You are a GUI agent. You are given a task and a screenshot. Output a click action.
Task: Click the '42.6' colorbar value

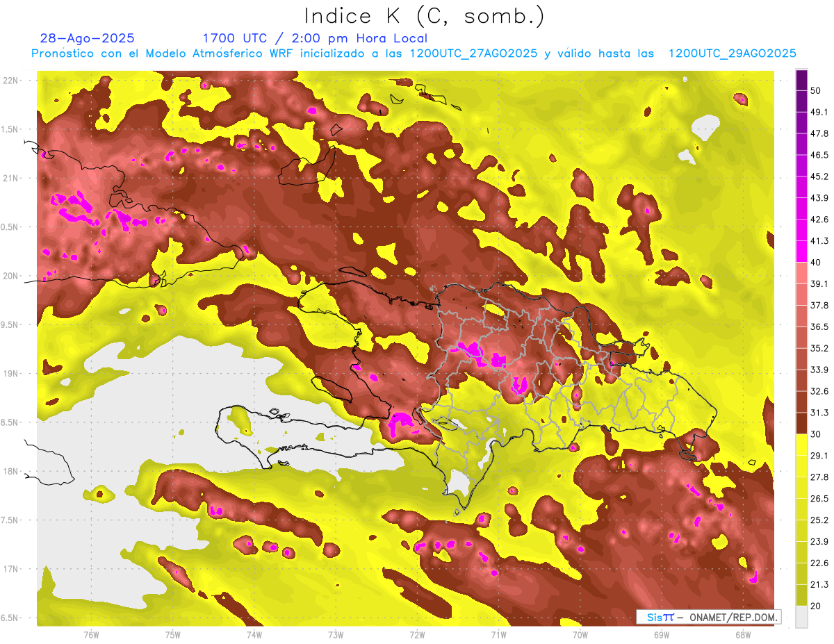[x=819, y=220]
